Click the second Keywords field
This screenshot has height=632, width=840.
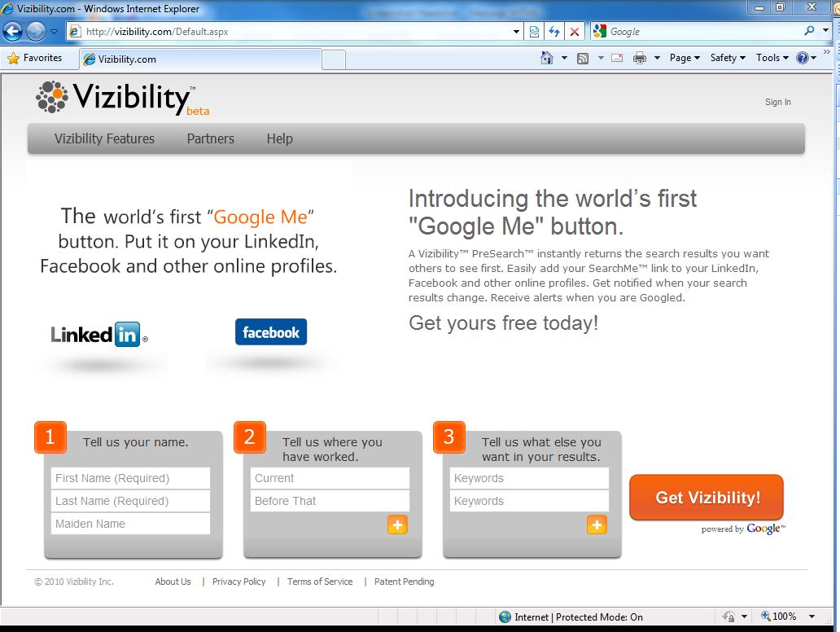(x=529, y=501)
